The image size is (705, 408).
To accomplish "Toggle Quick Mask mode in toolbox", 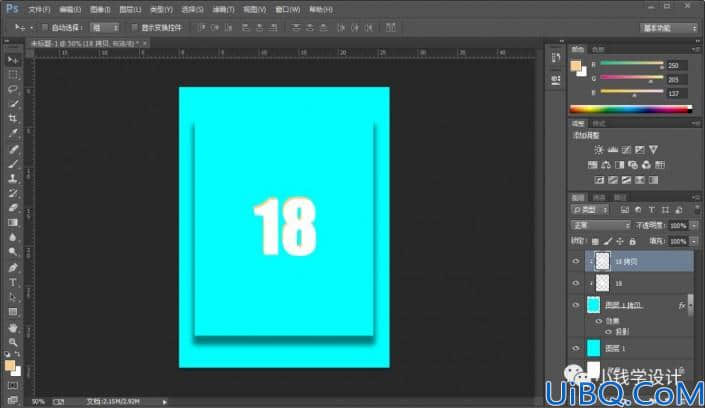I will (13, 386).
